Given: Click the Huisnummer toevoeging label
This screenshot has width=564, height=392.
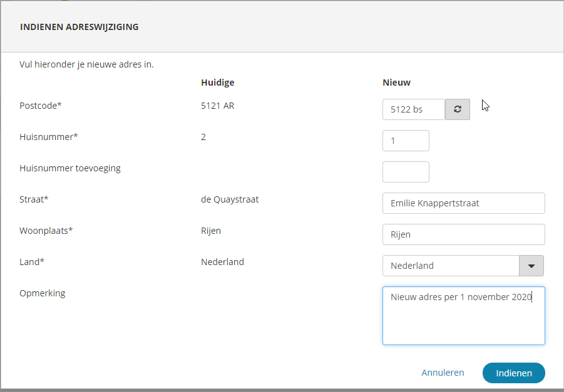Looking at the screenshot, I should coord(70,168).
